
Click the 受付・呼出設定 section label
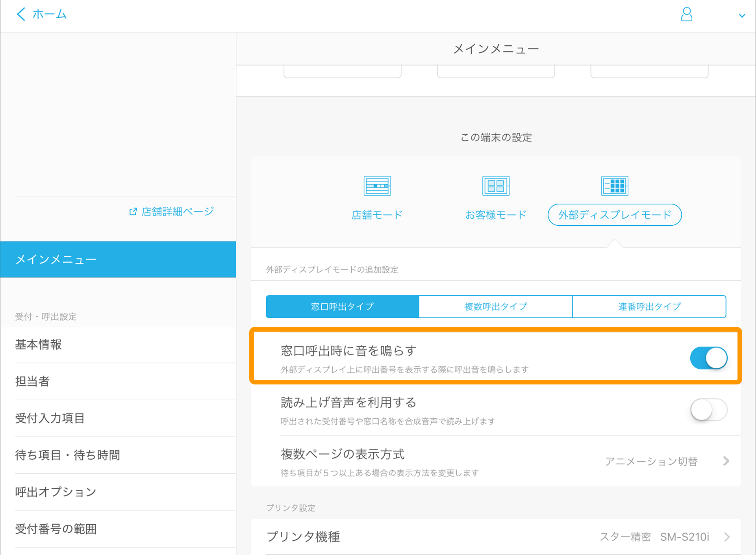(46, 317)
